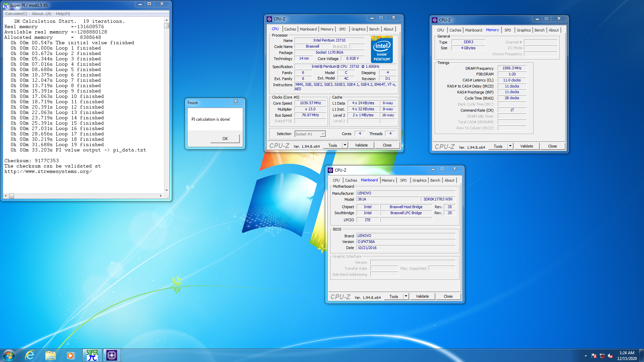Click Close button in Mainboard window
644x362 pixels.
448,297
